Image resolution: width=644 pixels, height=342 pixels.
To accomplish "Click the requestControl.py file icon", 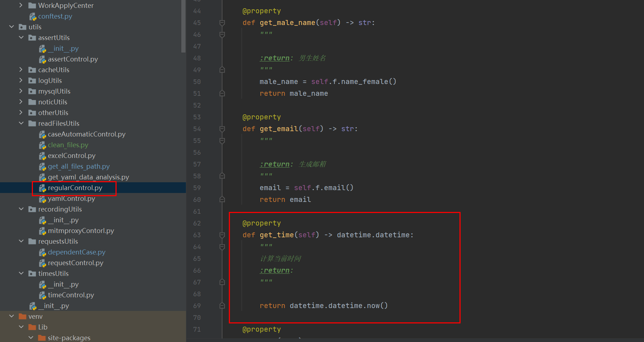I will [43, 263].
